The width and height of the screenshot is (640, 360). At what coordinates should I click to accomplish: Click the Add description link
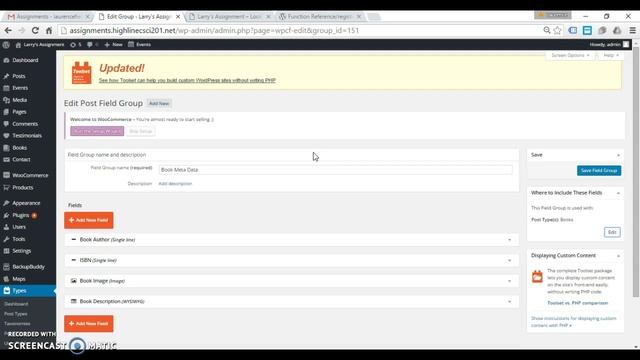pos(175,184)
